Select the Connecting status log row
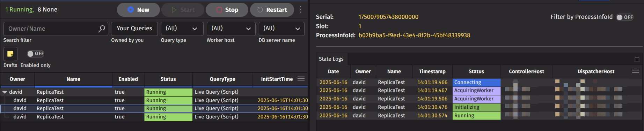644x131 pixels. pos(479,82)
